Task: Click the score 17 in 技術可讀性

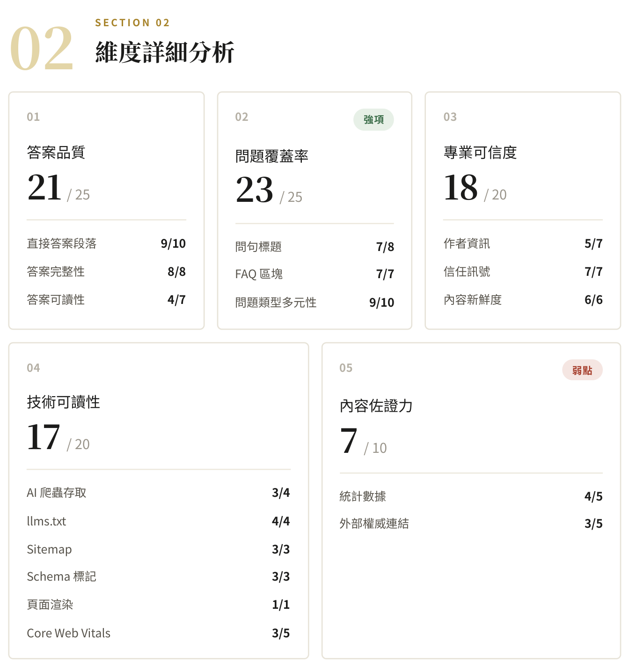Action: [44, 437]
